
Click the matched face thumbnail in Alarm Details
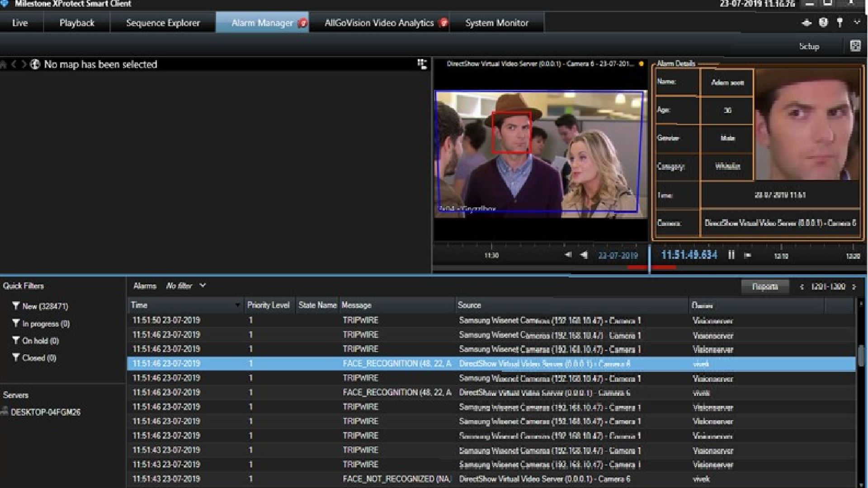click(808, 124)
